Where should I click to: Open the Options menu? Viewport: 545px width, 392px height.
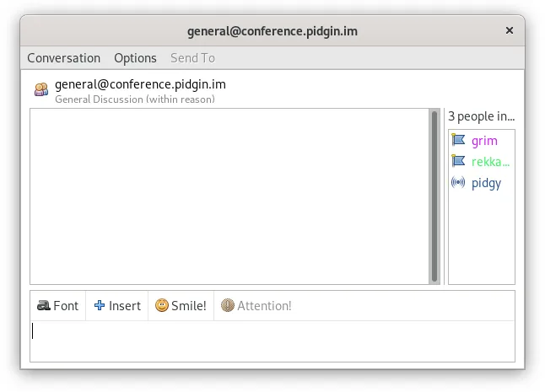[x=135, y=58]
